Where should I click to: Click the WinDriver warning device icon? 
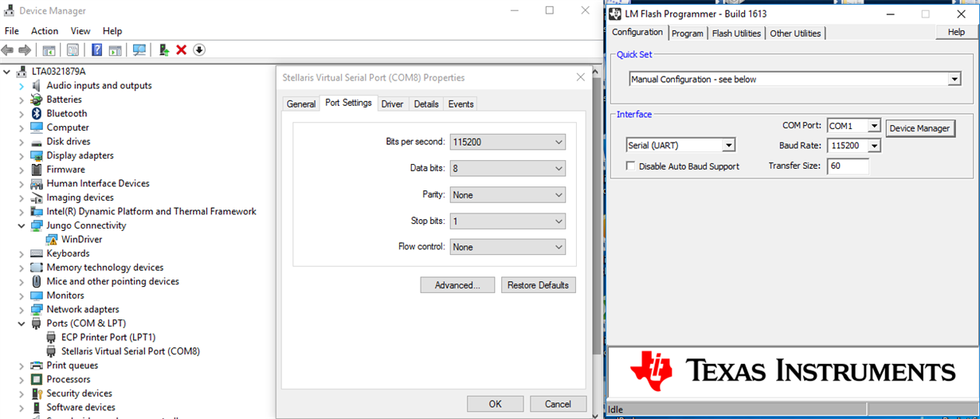52,239
